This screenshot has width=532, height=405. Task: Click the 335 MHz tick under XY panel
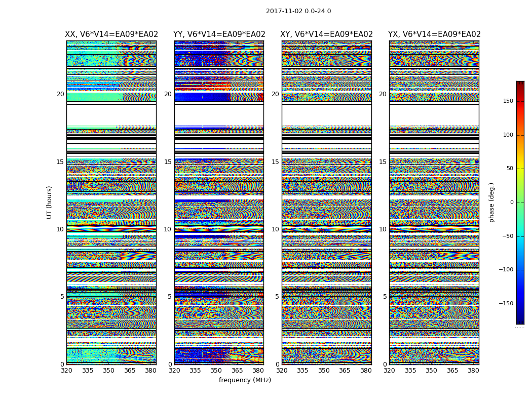[302, 371]
